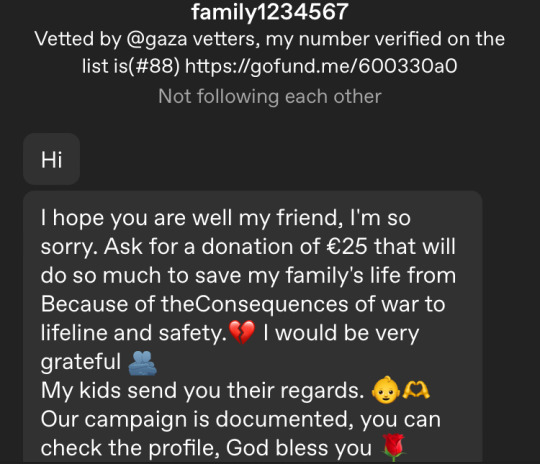Click 'My kids send you their regards' line
The image size is (540, 464).
click(x=202, y=390)
